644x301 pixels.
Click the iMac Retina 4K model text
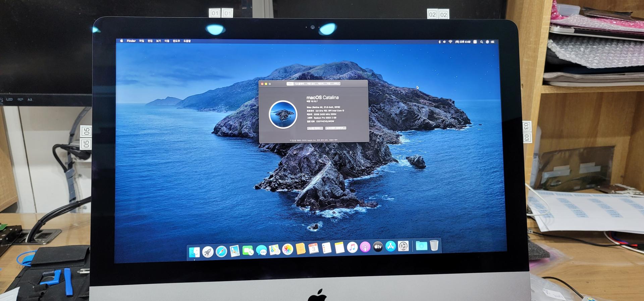323,107
